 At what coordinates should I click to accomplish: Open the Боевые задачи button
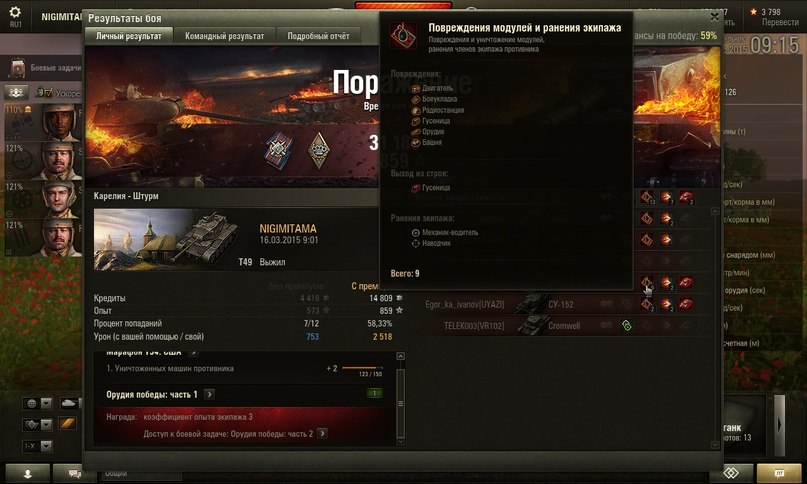pos(45,67)
